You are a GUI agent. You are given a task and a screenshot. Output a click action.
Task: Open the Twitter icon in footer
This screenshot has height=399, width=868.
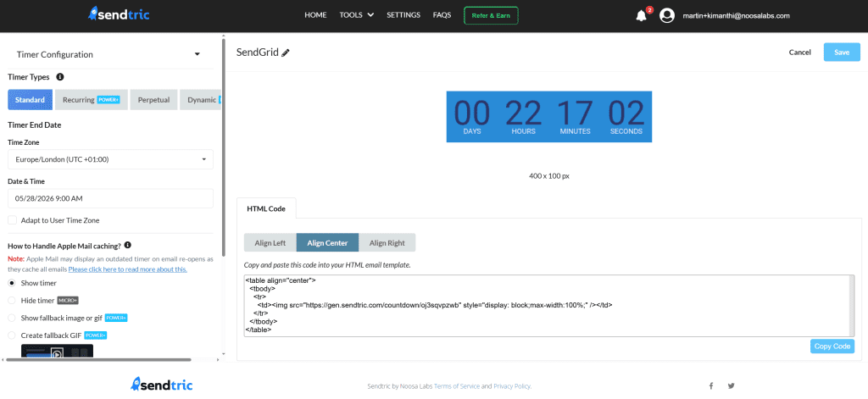(x=732, y=385)
